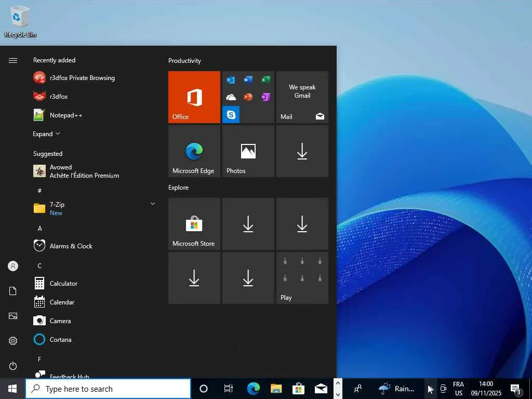The height and width of the screenshot is (399, 532).
Task: Open the Action Center notifications icon
Action: coord(516,389)
